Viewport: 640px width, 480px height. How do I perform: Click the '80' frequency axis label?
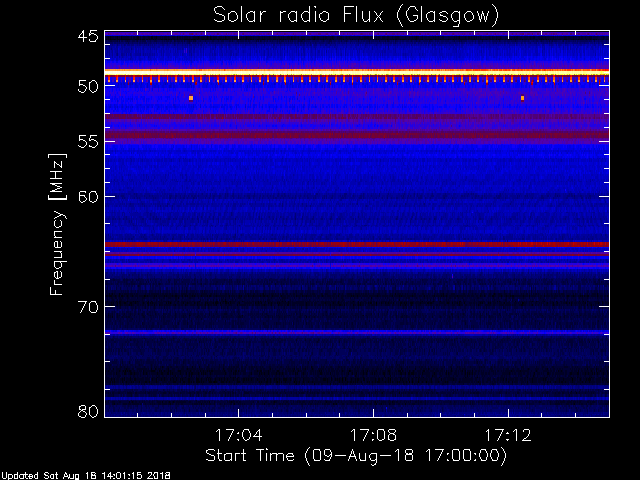coord(88,411)
